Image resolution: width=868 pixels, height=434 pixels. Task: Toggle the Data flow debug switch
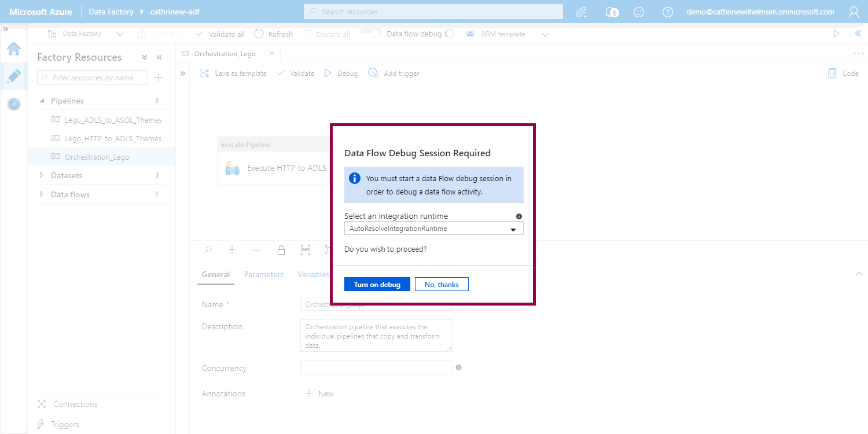[x=376, y=34]
